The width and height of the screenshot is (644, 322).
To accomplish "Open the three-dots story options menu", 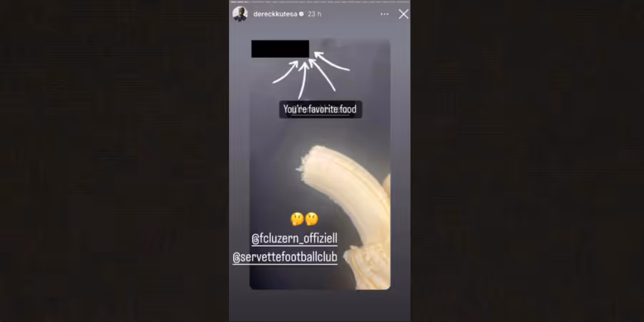I will tap(384, 14).
